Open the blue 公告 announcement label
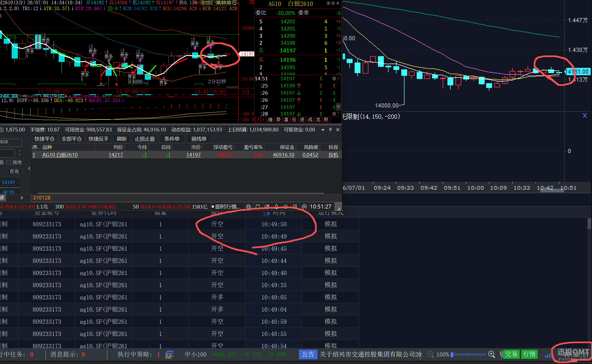Screen dimensions: 592x364 click(x=308, y=354)
